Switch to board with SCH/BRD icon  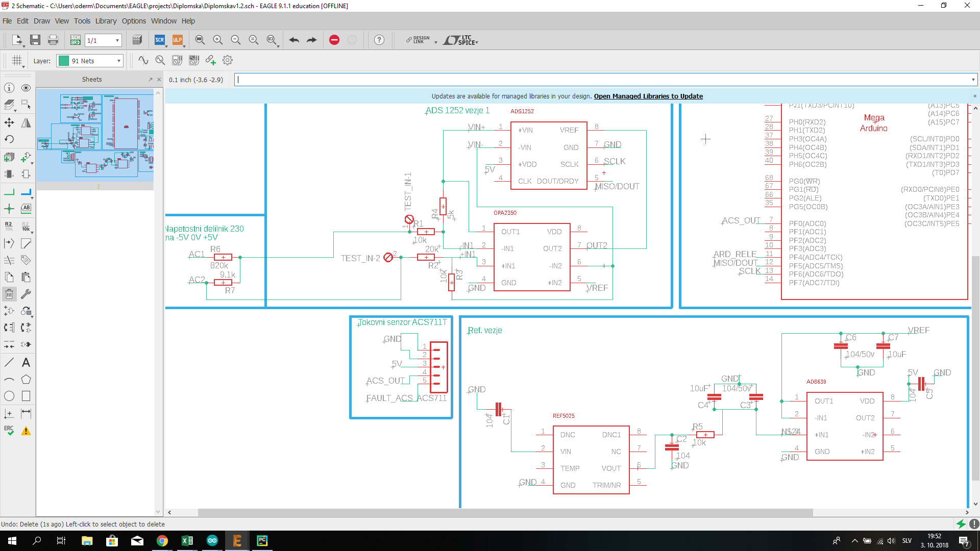tap(76, 40)
